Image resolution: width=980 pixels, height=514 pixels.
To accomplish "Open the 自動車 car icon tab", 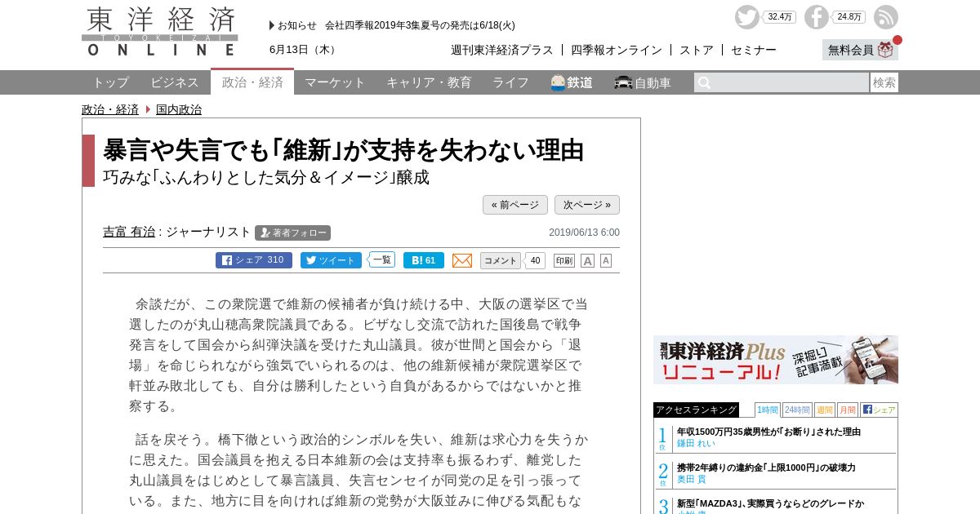I will coord(643,82).
